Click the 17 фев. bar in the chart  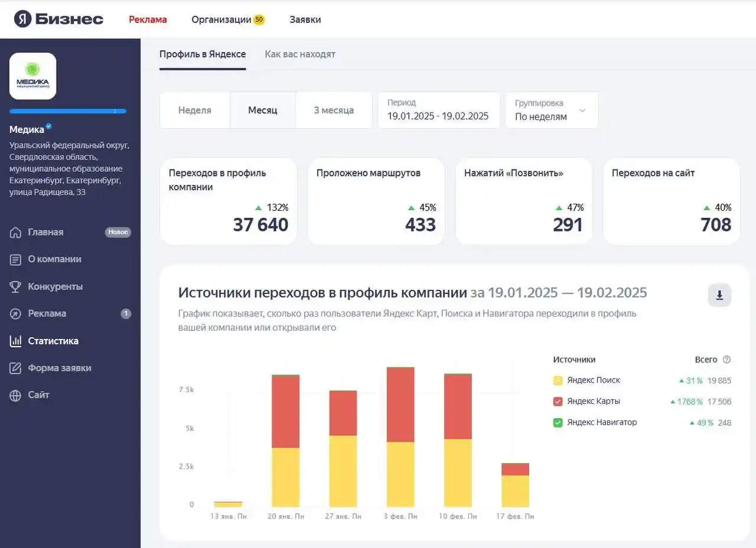pyautogui.click(x=515, y=485)
